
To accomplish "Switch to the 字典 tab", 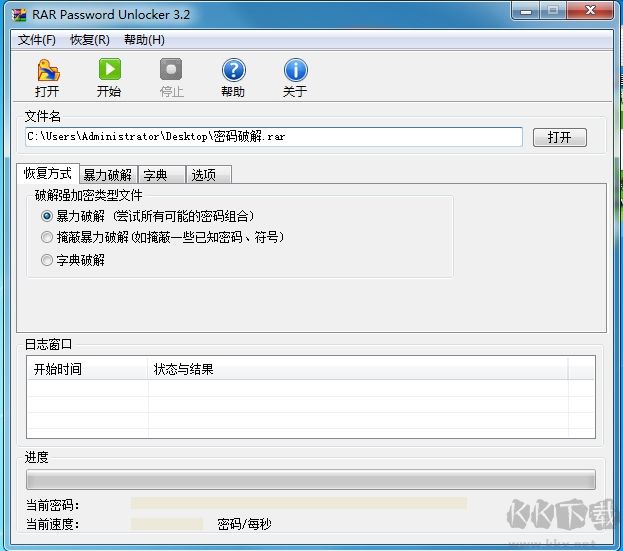I will 162,175.
